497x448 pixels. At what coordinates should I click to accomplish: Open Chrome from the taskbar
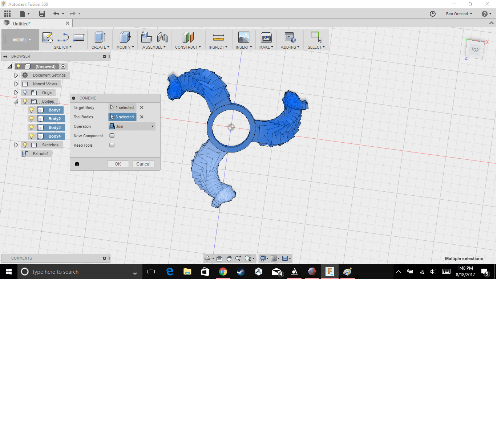(x=223, y=272)
